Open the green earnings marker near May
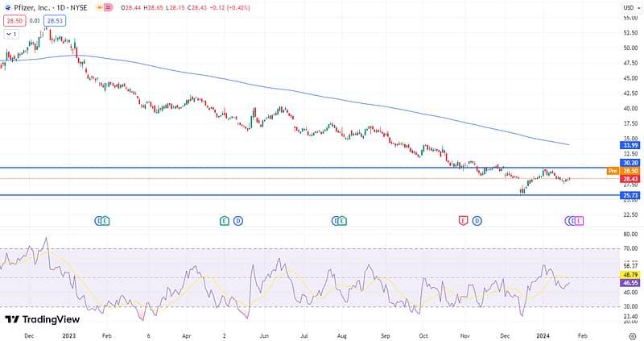Image resolution: width=644 pixels, height=341 pixels. 225,220
